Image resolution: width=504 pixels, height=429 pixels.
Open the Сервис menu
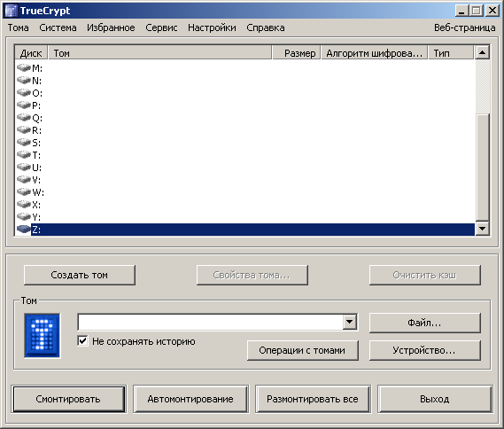(x=161, y=27)
